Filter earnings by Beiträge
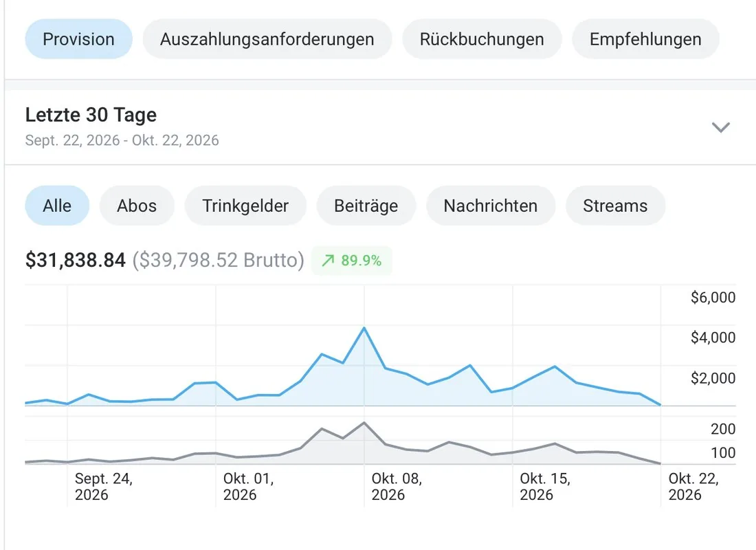Screen dimensions: 756x550 (x=366, y=206)
